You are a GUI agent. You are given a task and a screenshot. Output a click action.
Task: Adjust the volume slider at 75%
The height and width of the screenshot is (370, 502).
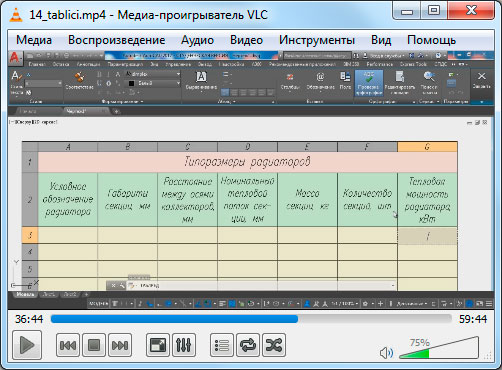(x=439, y=348)
